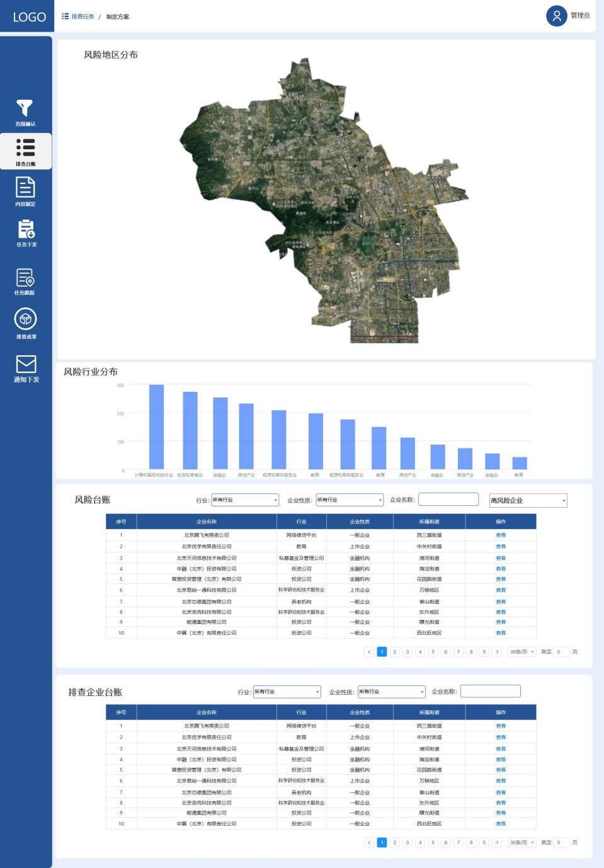Click 查看 link for 北京腾飞有限公司 in 风险台账
Viewport: 604px width, 868px height.
tap(501, 535)
